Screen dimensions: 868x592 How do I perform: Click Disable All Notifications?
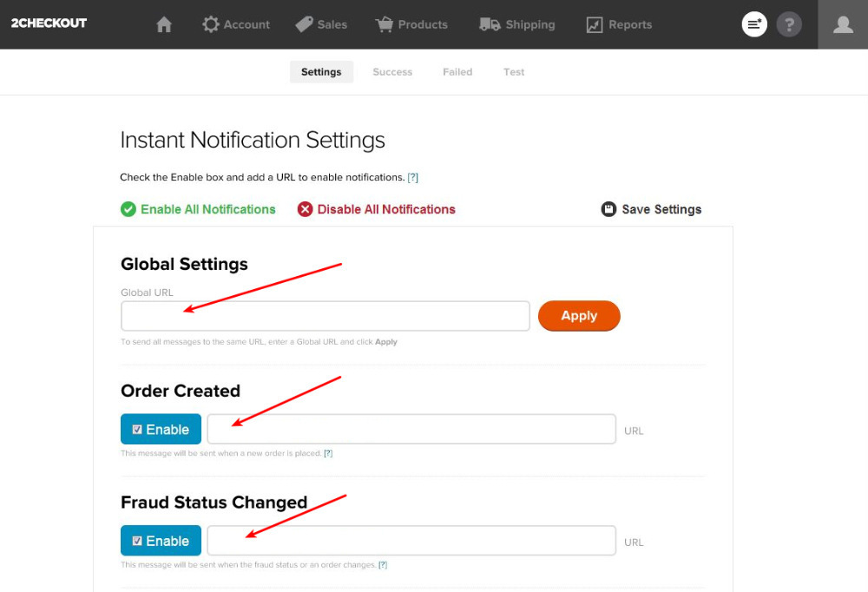coord(377,209)
